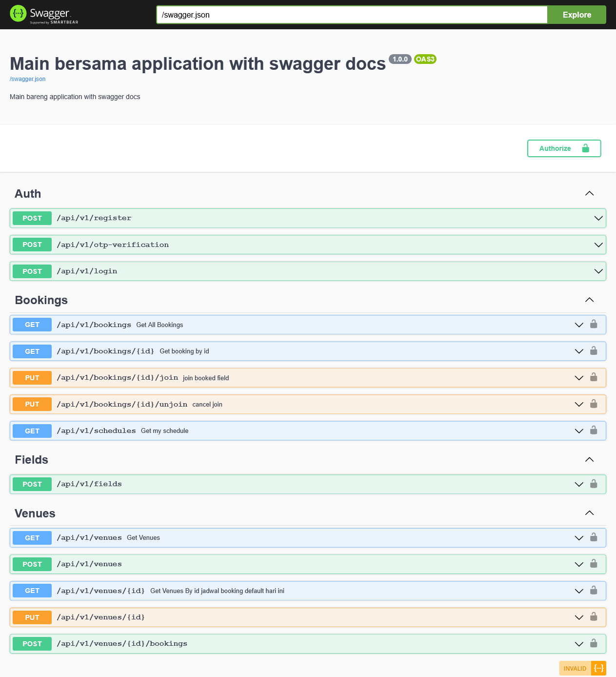Click lock icon on POST /api/v1/venues
Image resolution: width=616 pixels, height=677 pixels.
pyautogui.click(x=594, y=564)
